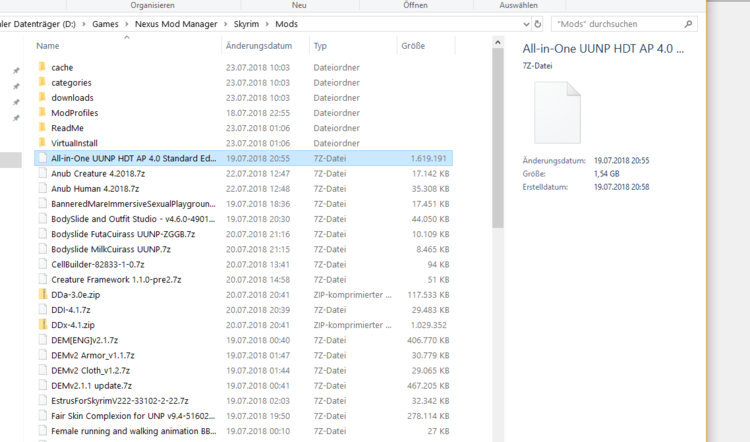Screen dimensions: 750x442
Task: Click the 406.770 KB size cell
Action: pyautogui.click(x=428, y=340)
